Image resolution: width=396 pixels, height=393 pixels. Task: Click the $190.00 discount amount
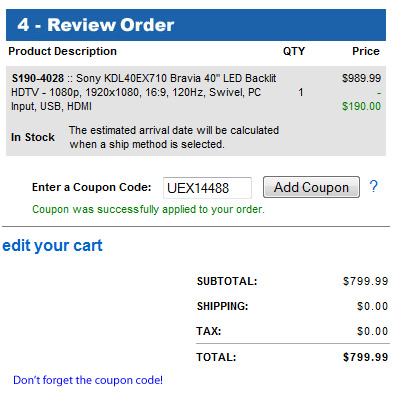361,106
